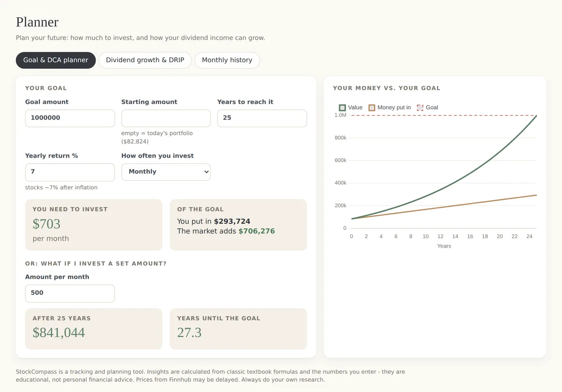
Task: Click the OR: WHAT IF I INVEST A SET AMOUNT? heading
Action: point(96,264)
